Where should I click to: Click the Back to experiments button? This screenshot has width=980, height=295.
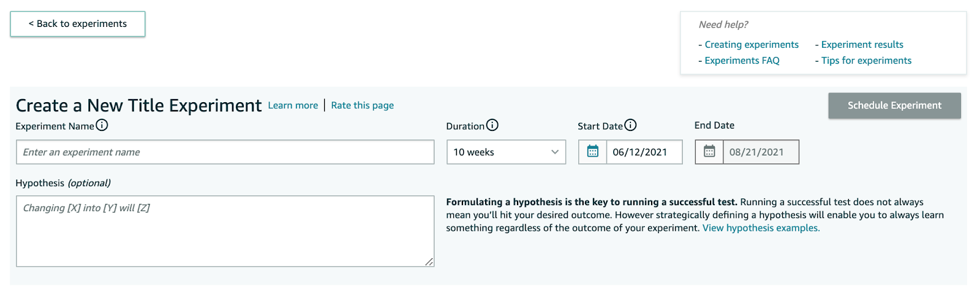pyautogui.click(x=78, y=24)
